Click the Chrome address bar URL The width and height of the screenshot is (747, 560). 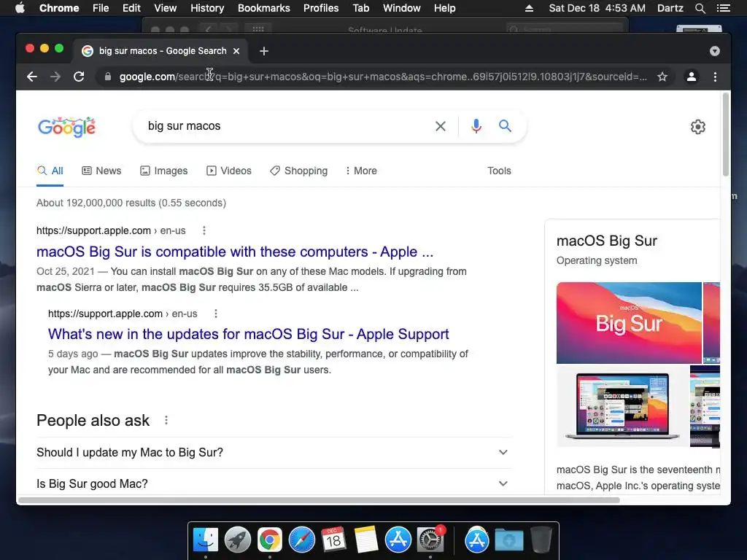(x=383, y=77)
